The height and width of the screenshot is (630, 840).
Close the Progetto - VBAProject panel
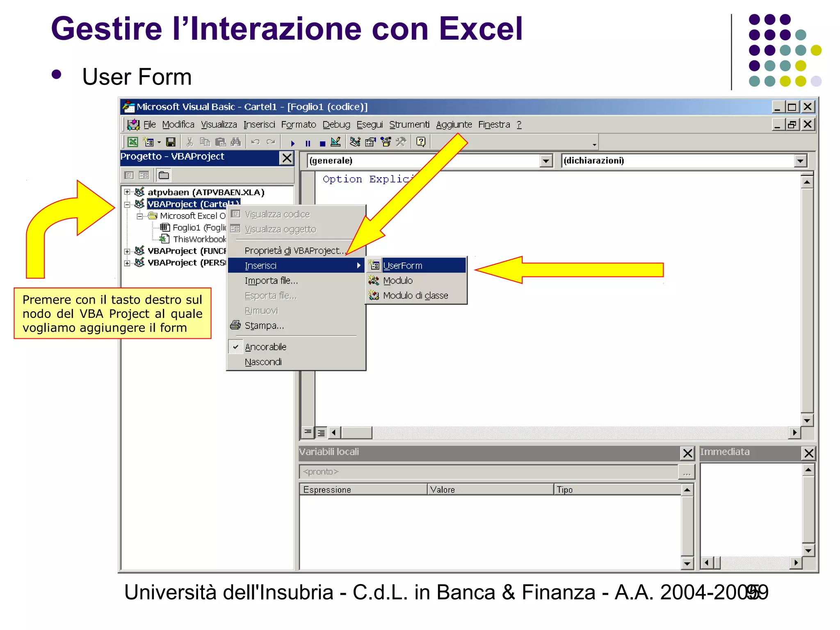point(287,158)
